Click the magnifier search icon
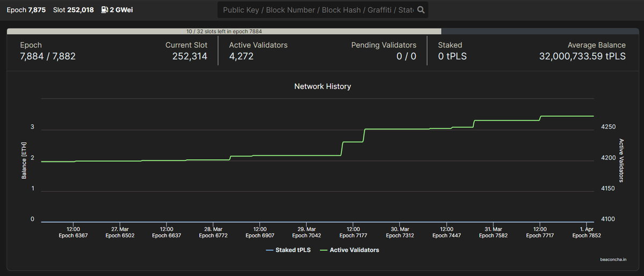644x276 pixels. coord(421,10)
